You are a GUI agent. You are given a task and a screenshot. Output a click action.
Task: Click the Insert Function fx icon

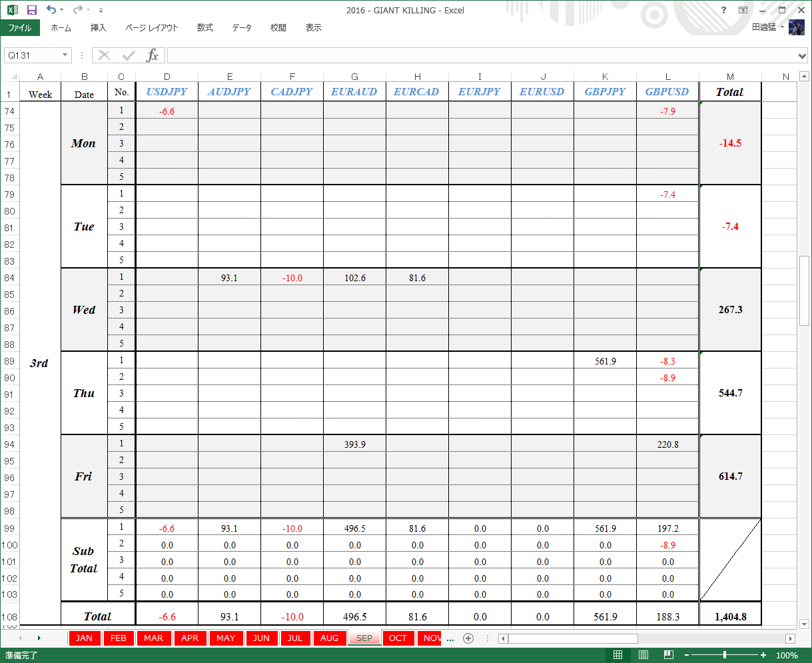pos(153,55)
